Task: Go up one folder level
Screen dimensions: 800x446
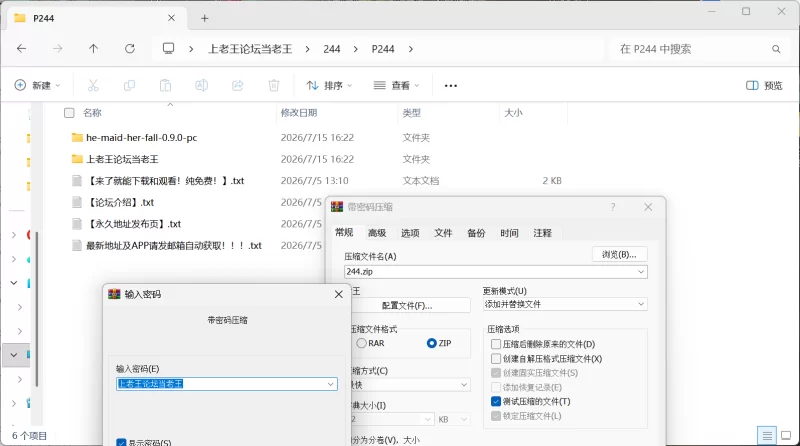Action: [93, 48]
